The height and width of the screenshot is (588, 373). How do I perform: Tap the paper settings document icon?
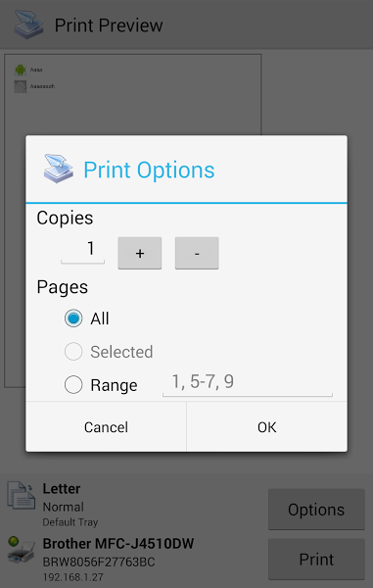click(22, 495)
